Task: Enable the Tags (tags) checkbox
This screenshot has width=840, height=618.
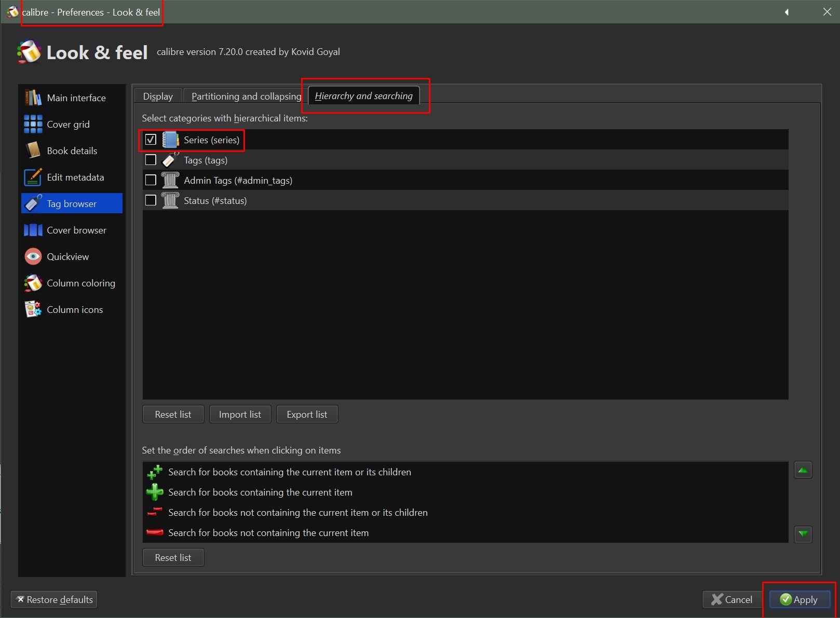Action: click(x=151, y=160)
